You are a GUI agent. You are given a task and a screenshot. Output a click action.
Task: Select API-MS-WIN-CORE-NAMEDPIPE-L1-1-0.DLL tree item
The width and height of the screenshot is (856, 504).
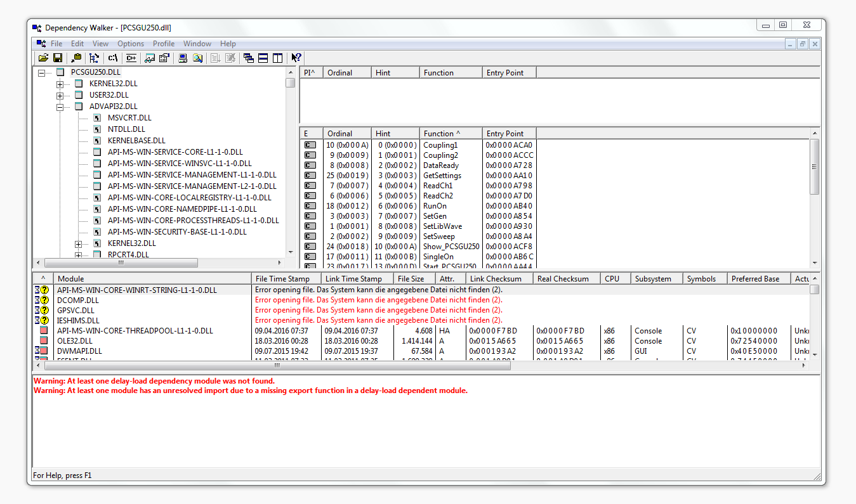(182, 209)
